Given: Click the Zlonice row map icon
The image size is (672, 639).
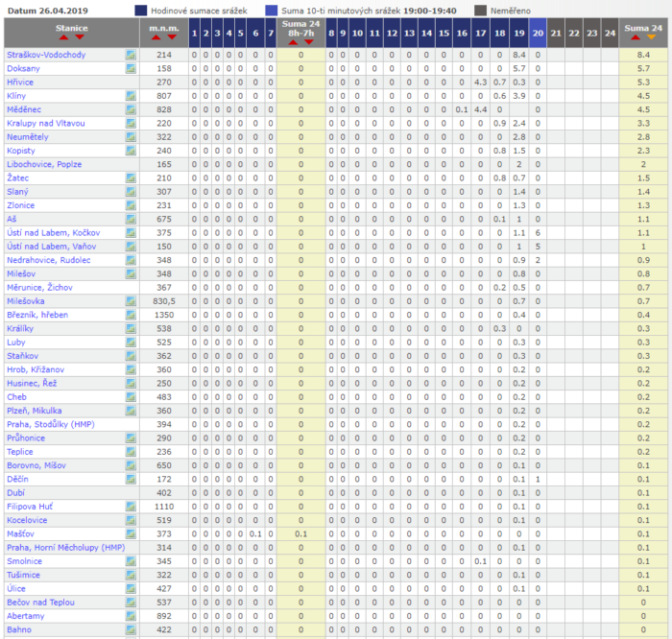Looking at the screenshot, I should (131, 205).
